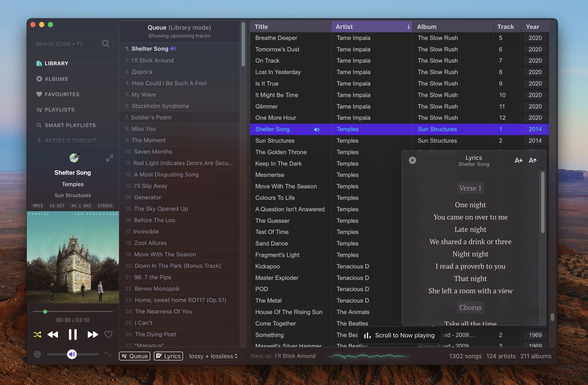This screenshot has width=588, height=385.
Task: Click the Artist column header to sort
Action: tap(371, 26)
